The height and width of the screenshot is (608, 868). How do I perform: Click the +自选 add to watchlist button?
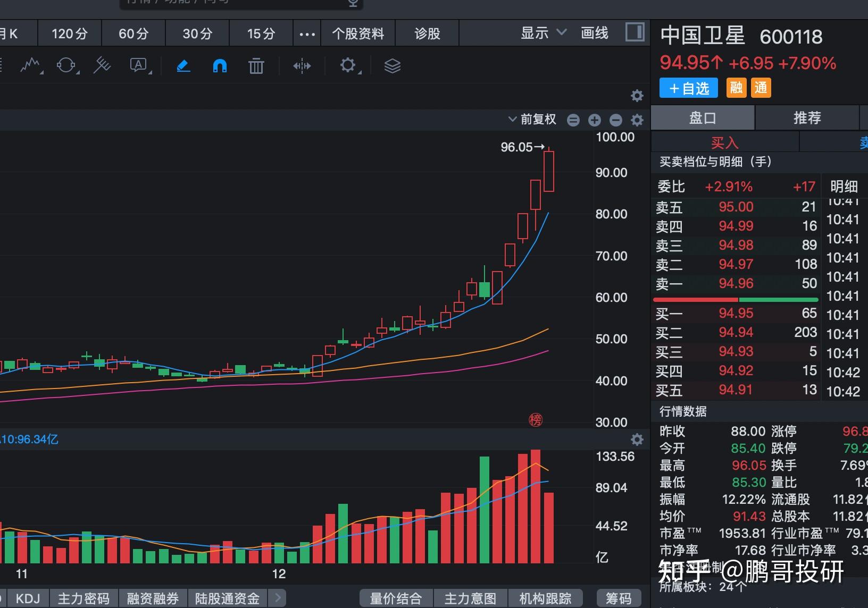coord(688,88)
